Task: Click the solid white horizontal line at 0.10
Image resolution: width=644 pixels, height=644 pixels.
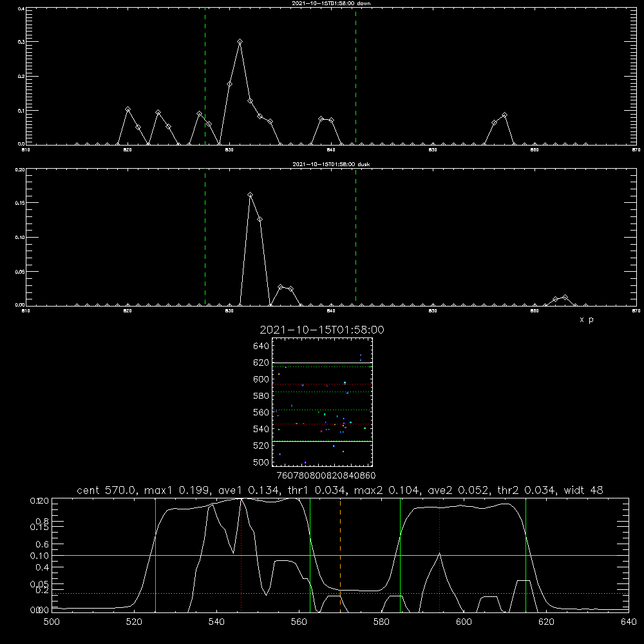Action: point(340,555)
